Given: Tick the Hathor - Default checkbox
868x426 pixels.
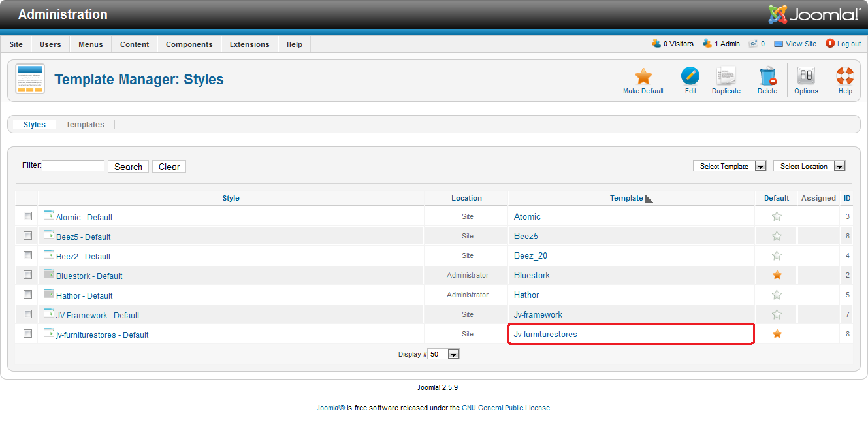Looking at the screenshot, I should pyautogui.click(x=27, y=295).
